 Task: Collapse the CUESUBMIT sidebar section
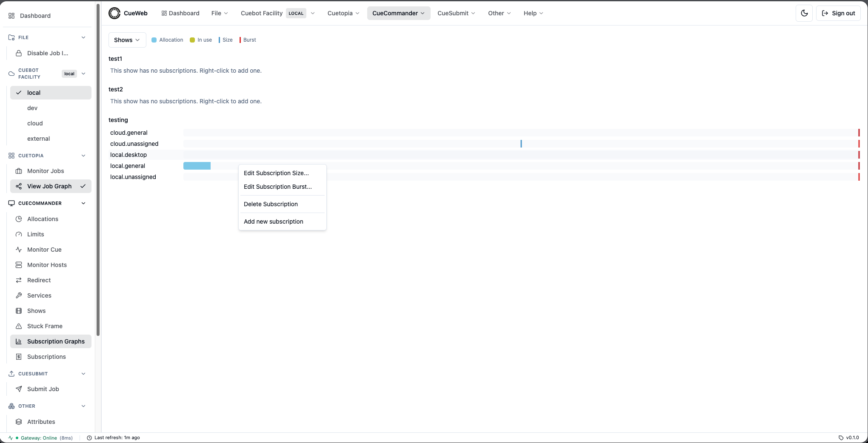83,374
